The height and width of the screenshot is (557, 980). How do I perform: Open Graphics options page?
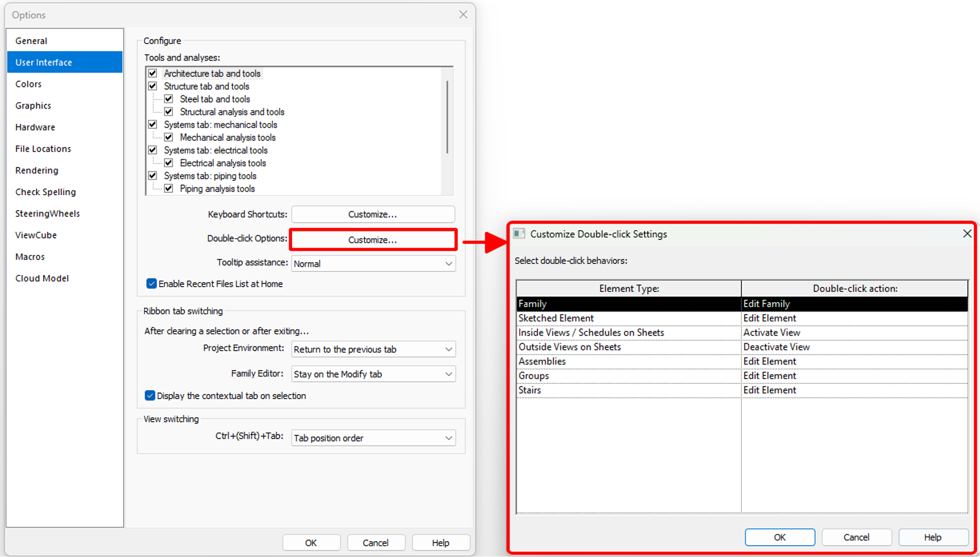[x=65, y=105]
